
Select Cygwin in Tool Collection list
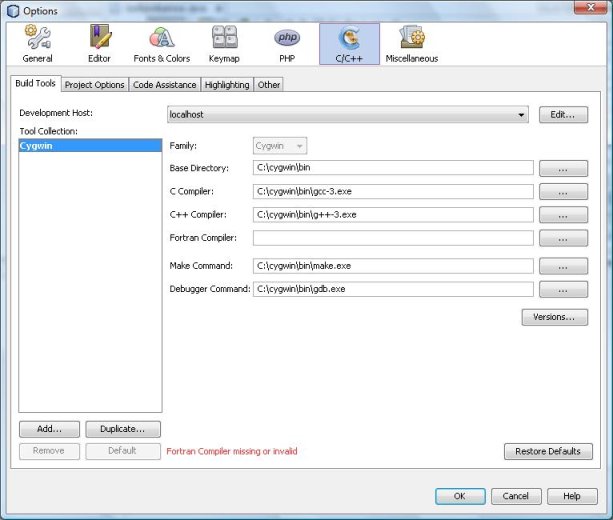pyautogui.click(x=90, y=146)
